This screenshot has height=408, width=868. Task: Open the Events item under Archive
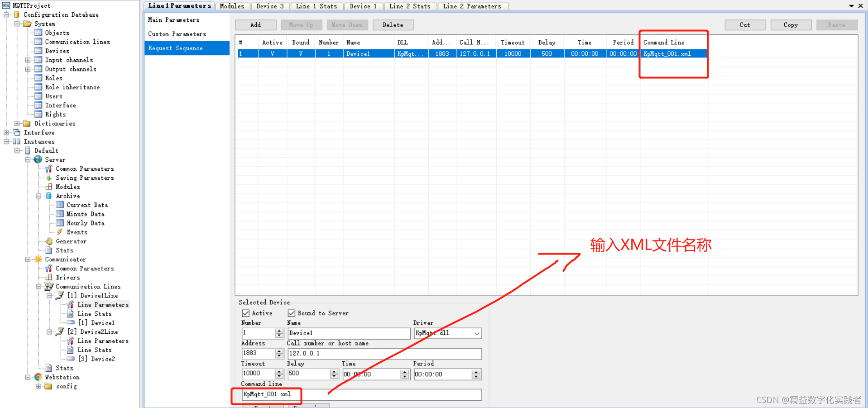76,232
